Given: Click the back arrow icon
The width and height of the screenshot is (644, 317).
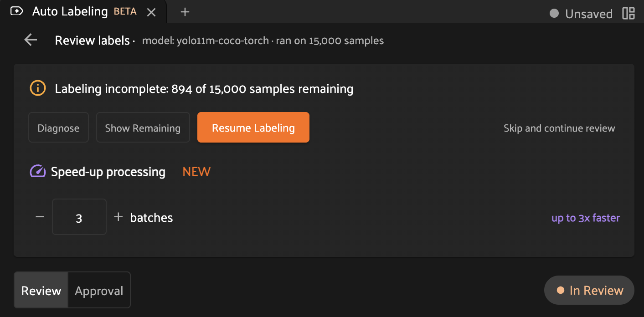Looking at the screenshot, I should [x=31, y=40].
